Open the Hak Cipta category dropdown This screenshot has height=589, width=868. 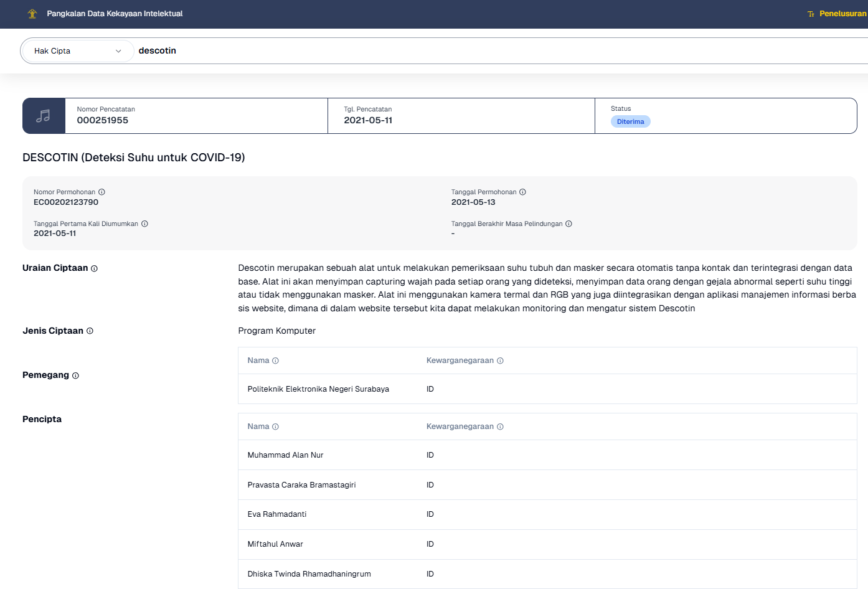[x=77, y=51]
